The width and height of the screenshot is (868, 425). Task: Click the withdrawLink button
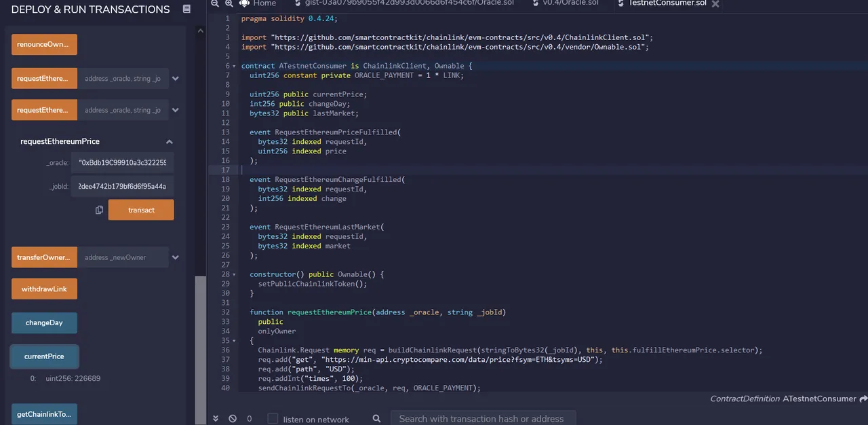tap(44, 289)
